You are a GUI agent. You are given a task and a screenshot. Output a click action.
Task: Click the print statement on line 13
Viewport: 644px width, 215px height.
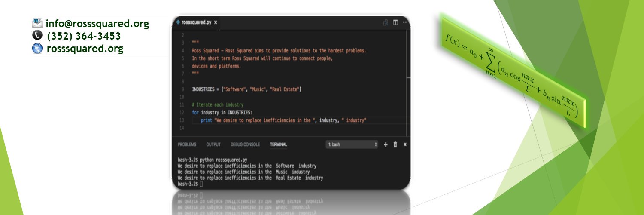point(283,120)
